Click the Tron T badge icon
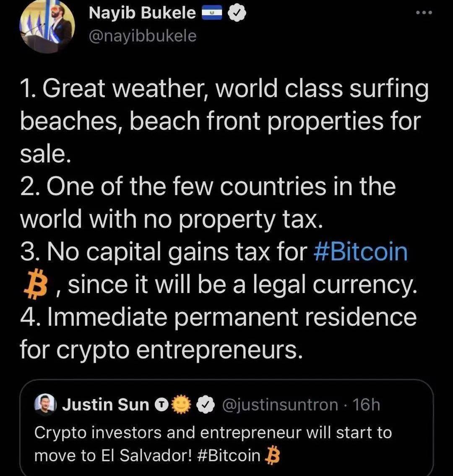This screenshot has width=453, height=476. coord(161,405)
